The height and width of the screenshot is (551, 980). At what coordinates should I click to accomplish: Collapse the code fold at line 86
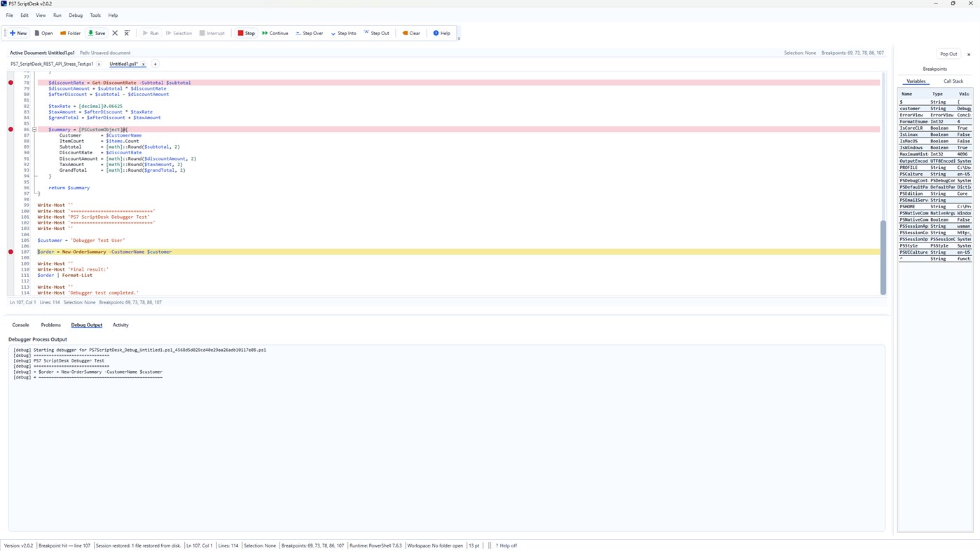point(34,129)
